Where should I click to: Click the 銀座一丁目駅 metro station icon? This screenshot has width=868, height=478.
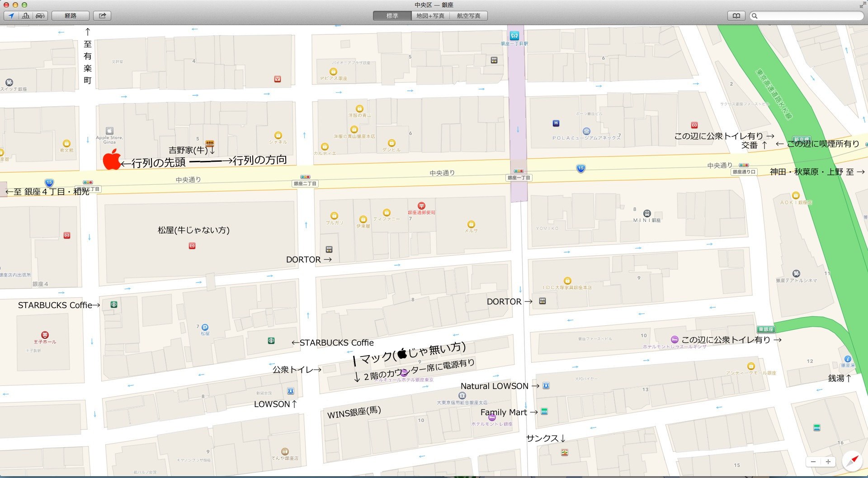(x=514, y=36)
